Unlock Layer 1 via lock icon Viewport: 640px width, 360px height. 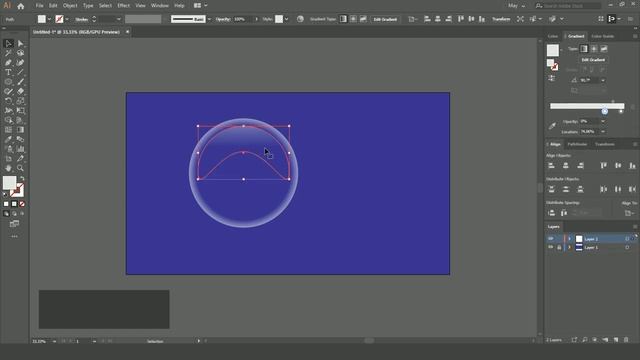click(x=559, y=247)
